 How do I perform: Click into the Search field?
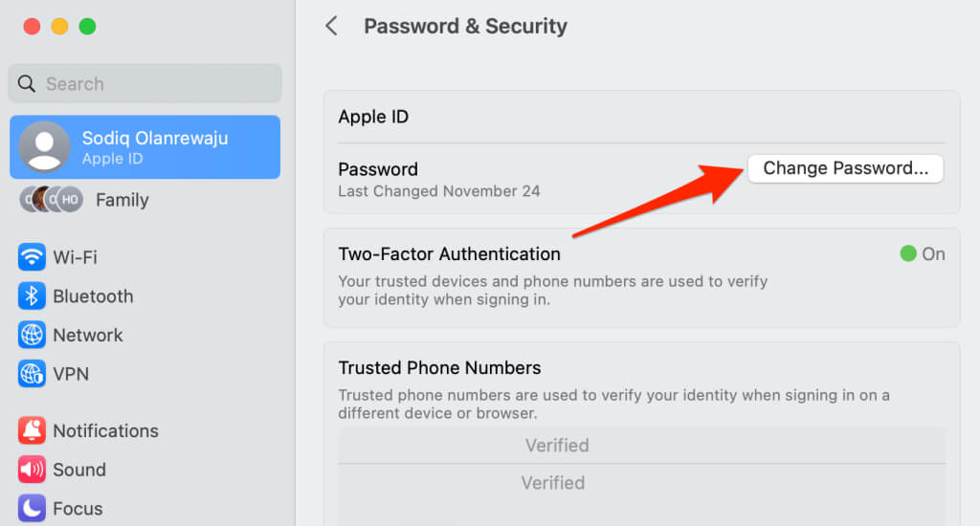[145, 83]
